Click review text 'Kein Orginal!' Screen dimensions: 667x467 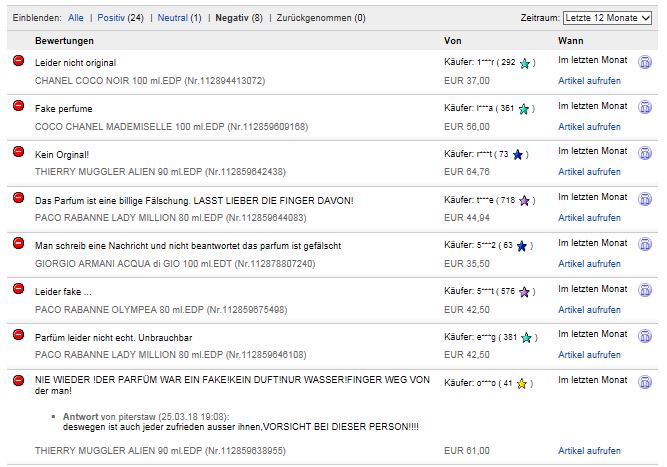pyautogui.click(x=62, y=155)
